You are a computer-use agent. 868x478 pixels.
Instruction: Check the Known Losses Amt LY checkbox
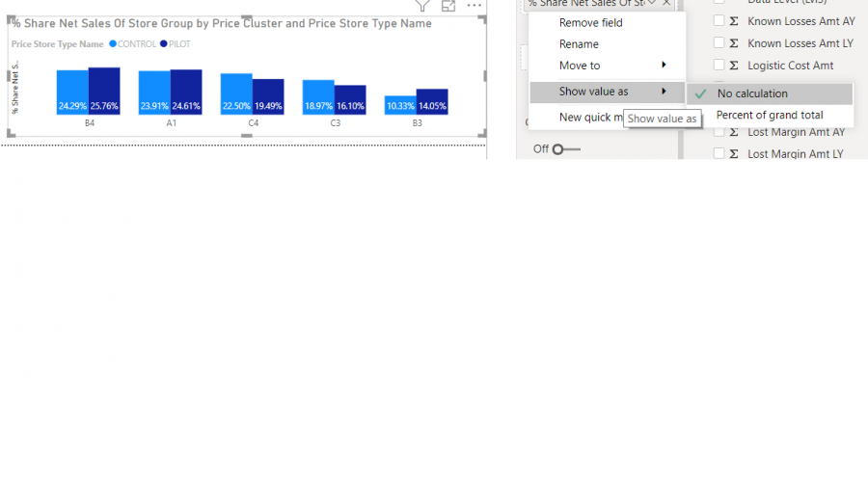719,42
